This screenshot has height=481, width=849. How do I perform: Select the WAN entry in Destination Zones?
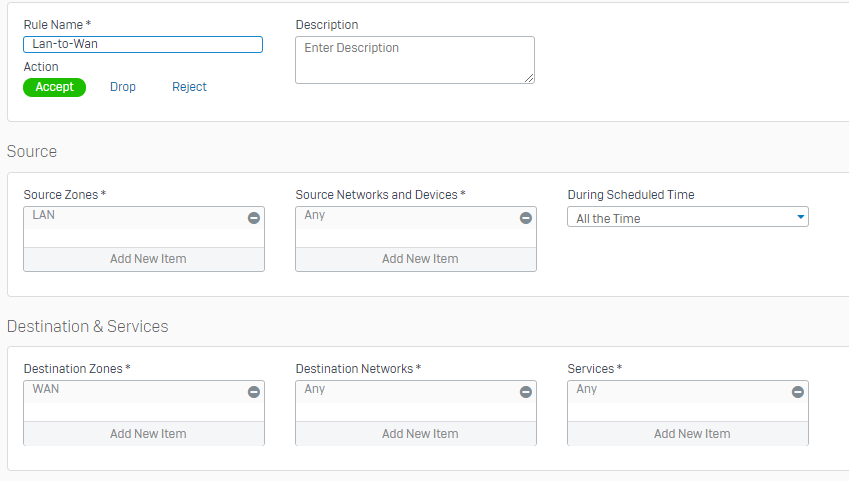(46, 389)
